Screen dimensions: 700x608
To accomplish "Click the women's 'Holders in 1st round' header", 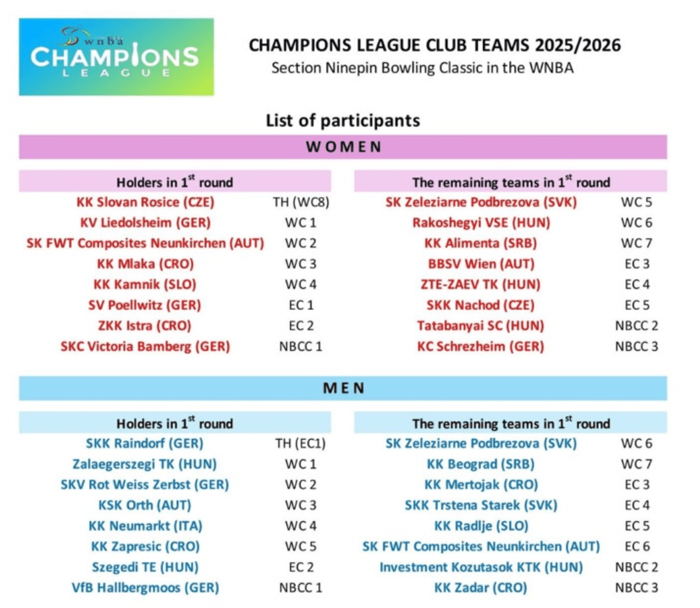I will 174,182.
